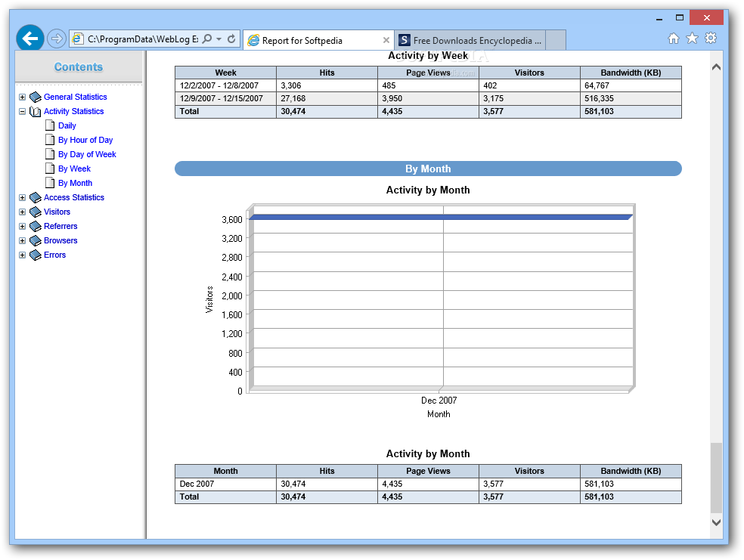Open Favorites star icon

693,39
